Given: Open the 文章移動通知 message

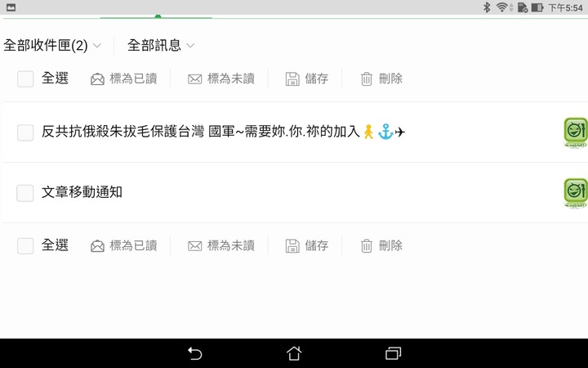Looking at the screenshot, I should point(82,192).
